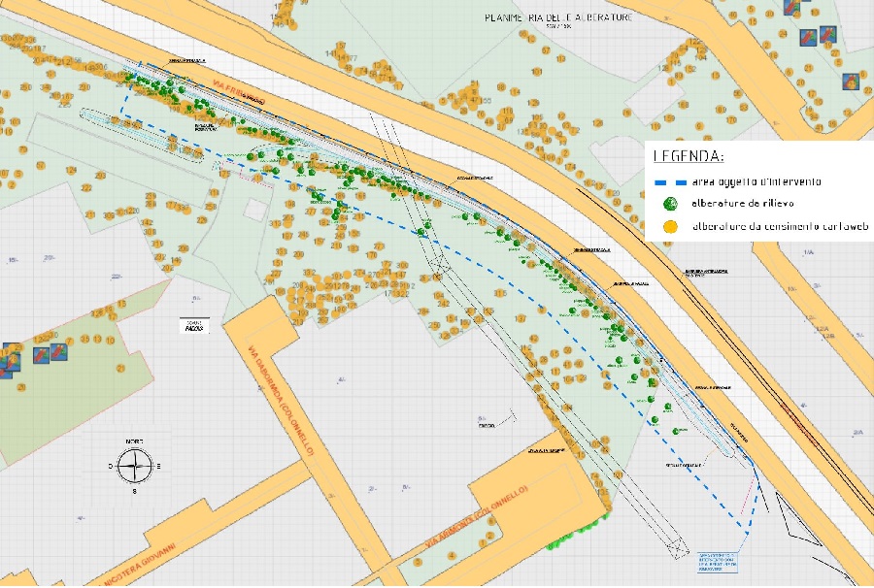Click the LEGENDA heading
This screenshot has width=874, height=588.
[689, 155]
